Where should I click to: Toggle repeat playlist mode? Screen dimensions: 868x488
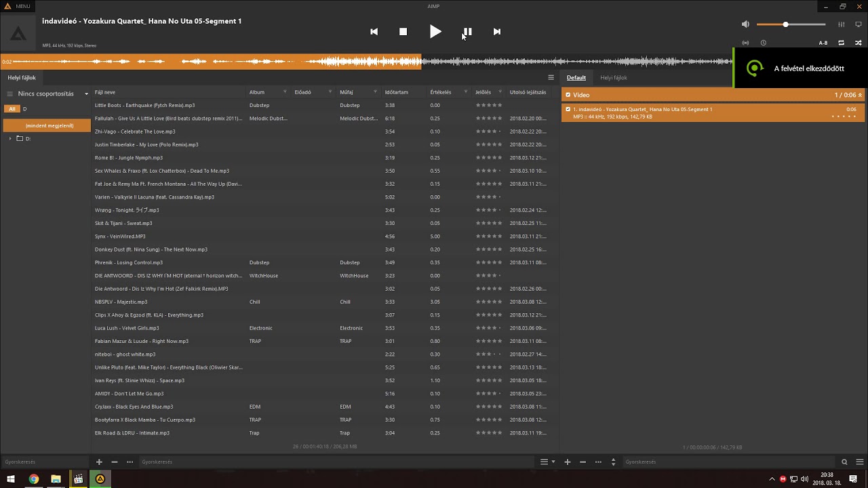tap(841, 43)
